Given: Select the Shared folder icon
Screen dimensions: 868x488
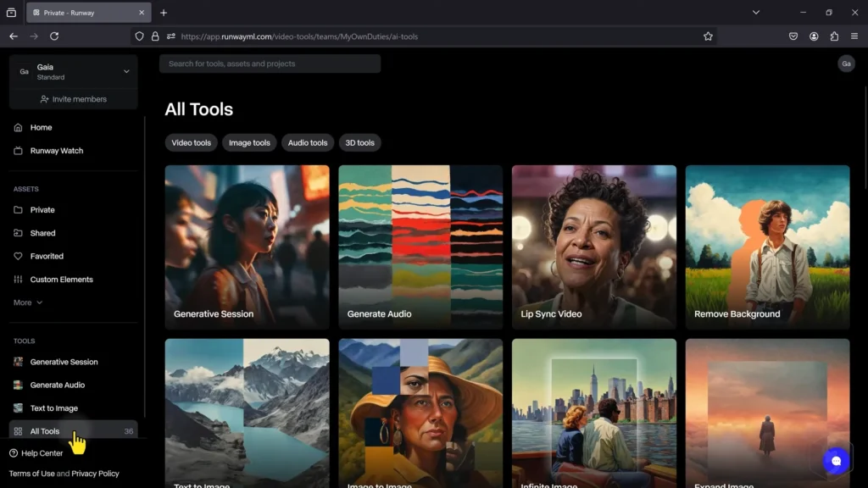Looking at the screenshot, I should (x=19, y=233).
